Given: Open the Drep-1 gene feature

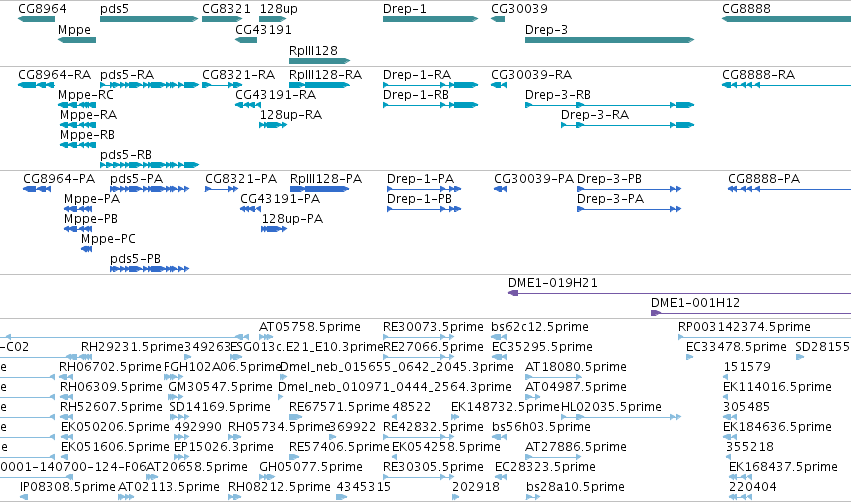Looking at the screenshot, I should (430, 19).
